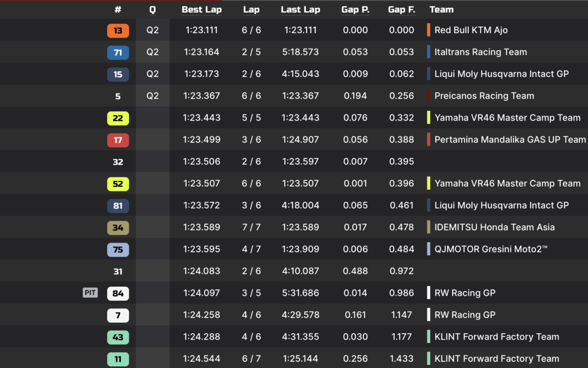
Task: Click the PIT status indicator
Action: pyautogui.click(x=90, y=293)
